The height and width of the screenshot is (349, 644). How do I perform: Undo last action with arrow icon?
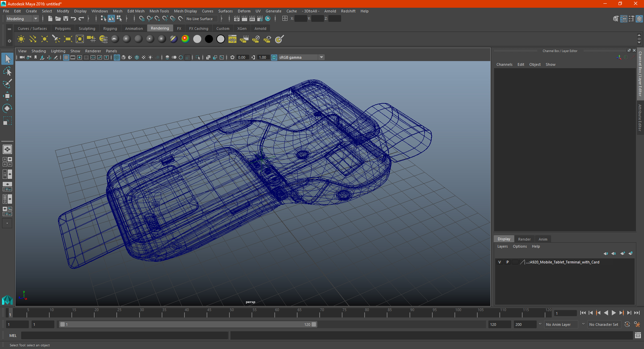click(x=73, y=19)
